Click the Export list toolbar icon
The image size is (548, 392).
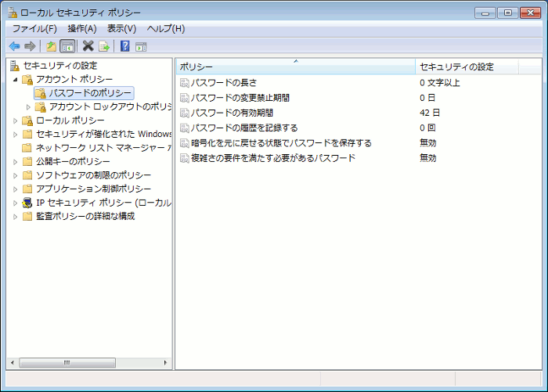(x=103, y=46)
